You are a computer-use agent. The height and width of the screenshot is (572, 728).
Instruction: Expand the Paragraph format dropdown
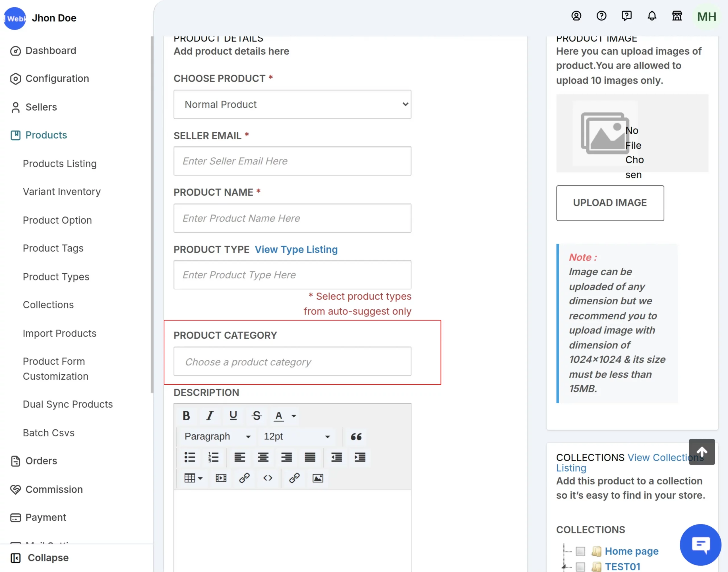click(x=217, y=436)
